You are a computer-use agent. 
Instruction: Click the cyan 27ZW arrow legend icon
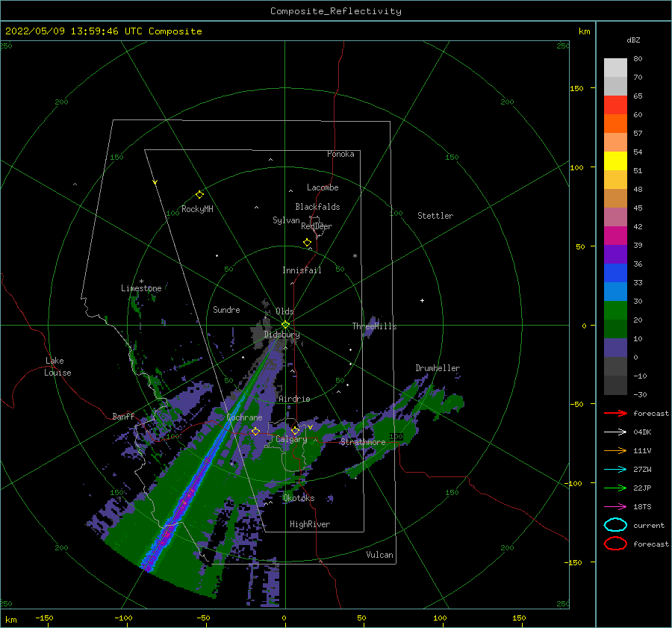tap(615, 470)
